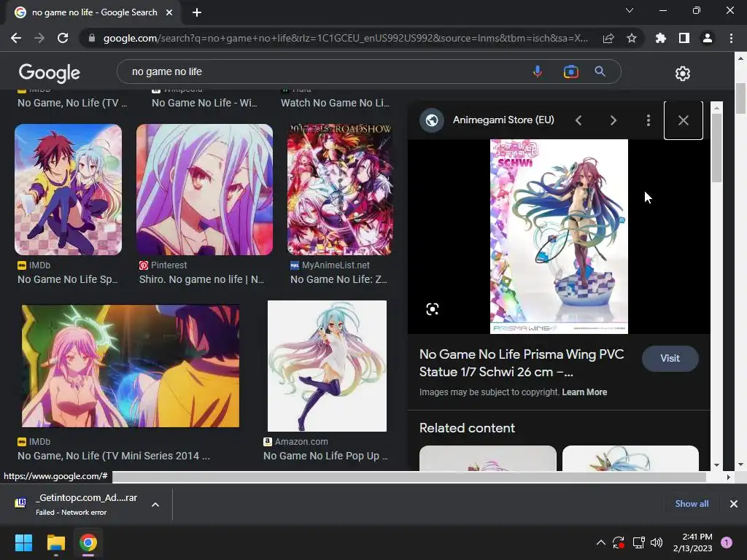
Task: Bookmark this tab with the star
Action: coord(631,38)
